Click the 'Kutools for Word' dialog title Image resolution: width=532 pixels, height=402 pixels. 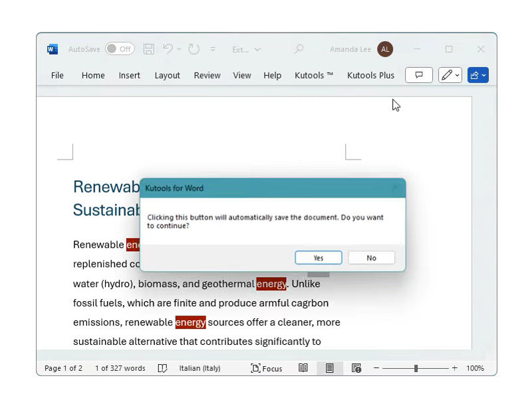(x=174, y=188)
